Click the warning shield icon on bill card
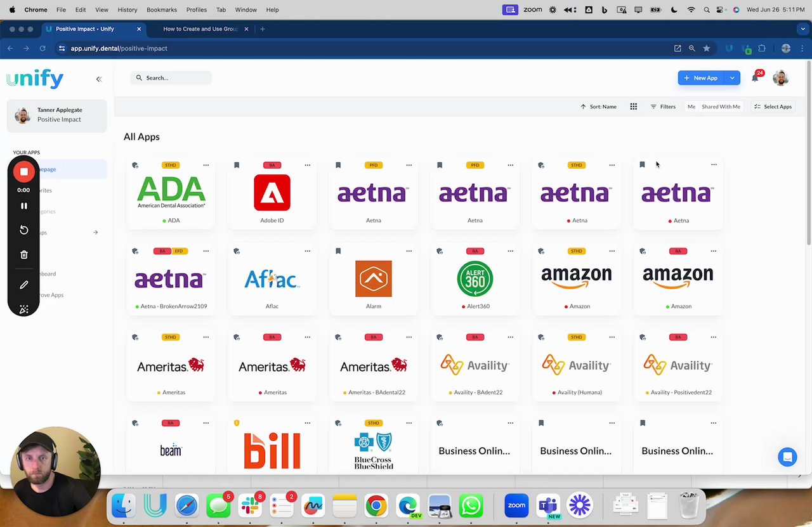 coord(237,423)
